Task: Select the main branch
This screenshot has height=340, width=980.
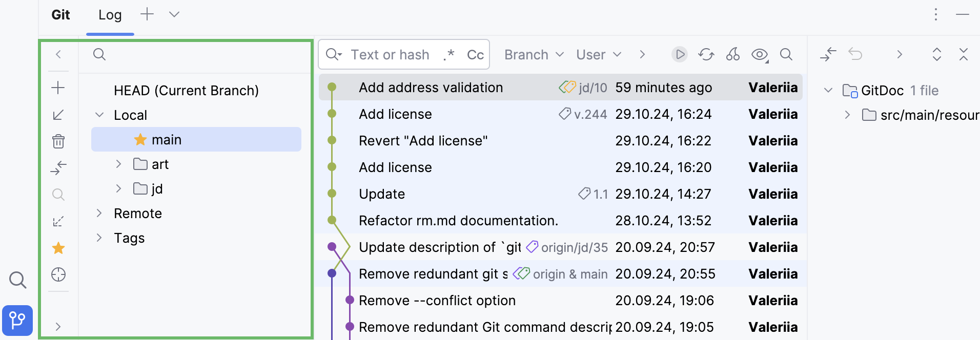Action: pyautogui.click(x=167, y=140)
